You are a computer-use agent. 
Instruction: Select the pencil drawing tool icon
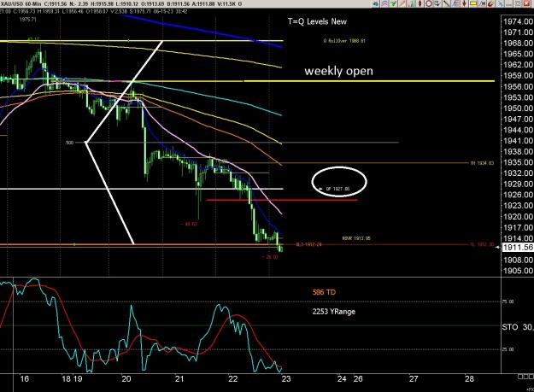[402, 3]
